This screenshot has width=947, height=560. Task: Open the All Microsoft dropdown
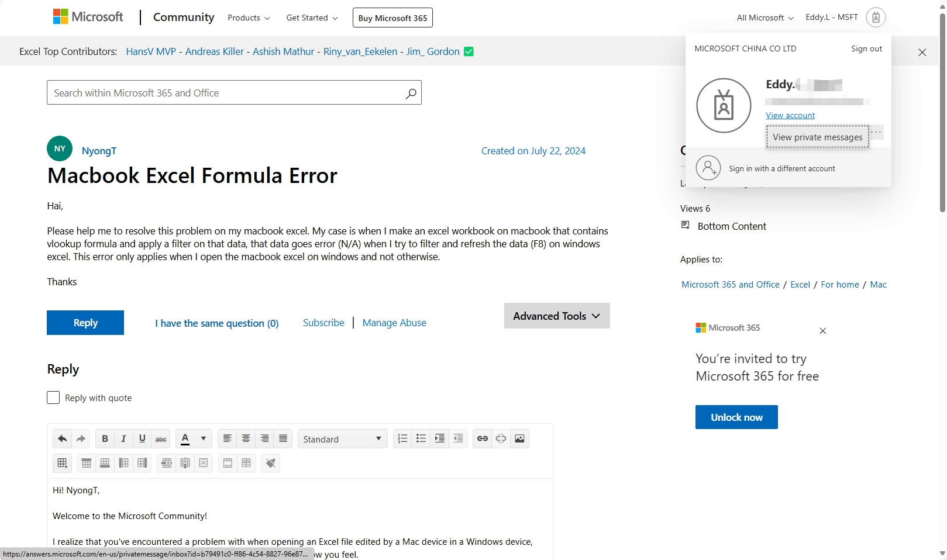coord(765,18)
